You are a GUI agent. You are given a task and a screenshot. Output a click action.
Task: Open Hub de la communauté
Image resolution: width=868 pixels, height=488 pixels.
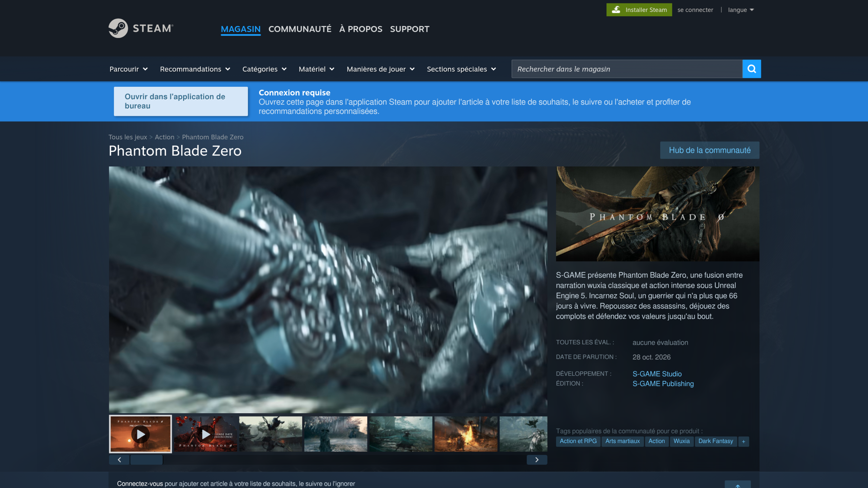coord(710,150)
